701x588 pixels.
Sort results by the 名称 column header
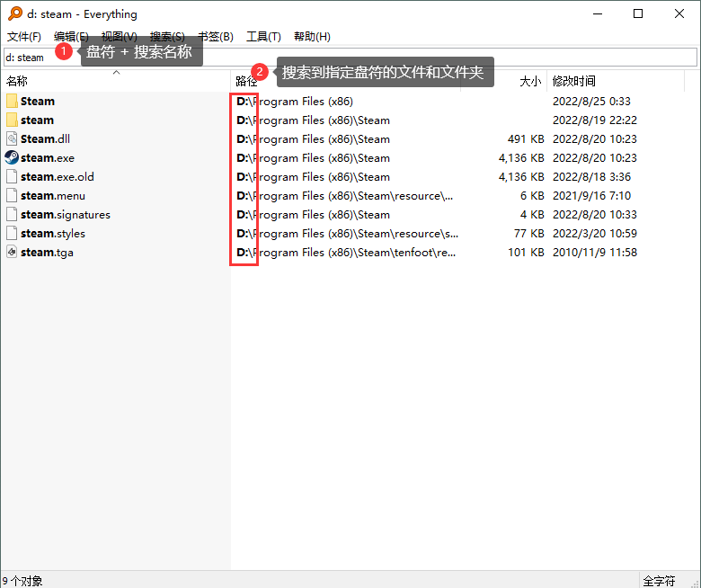point(116,81)
